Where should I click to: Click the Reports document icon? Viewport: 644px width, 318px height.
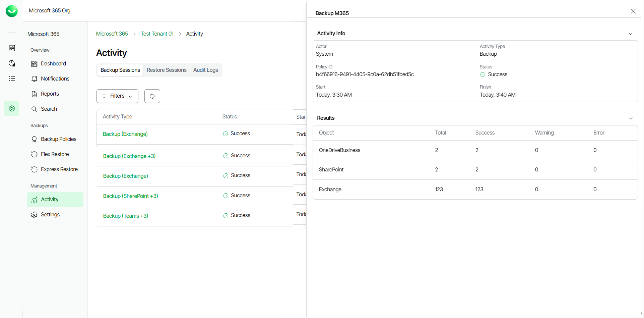(x=34, y=94)
